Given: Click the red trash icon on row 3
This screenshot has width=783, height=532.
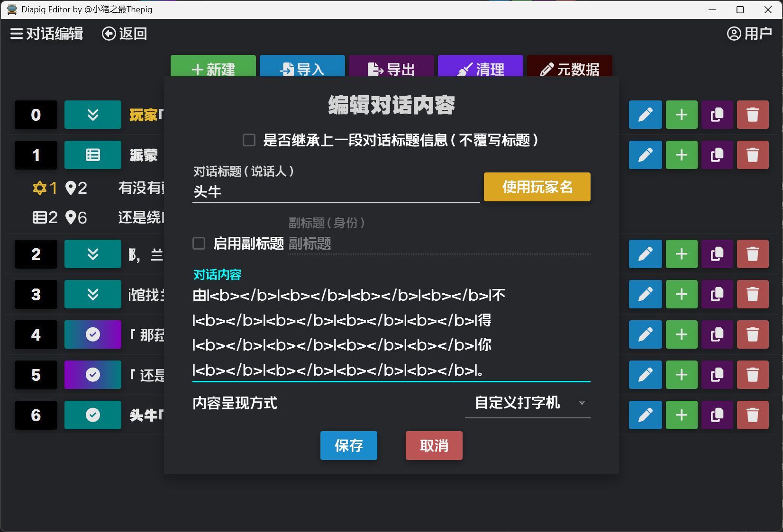Looking at the screenshot, I should coord(752,294).
